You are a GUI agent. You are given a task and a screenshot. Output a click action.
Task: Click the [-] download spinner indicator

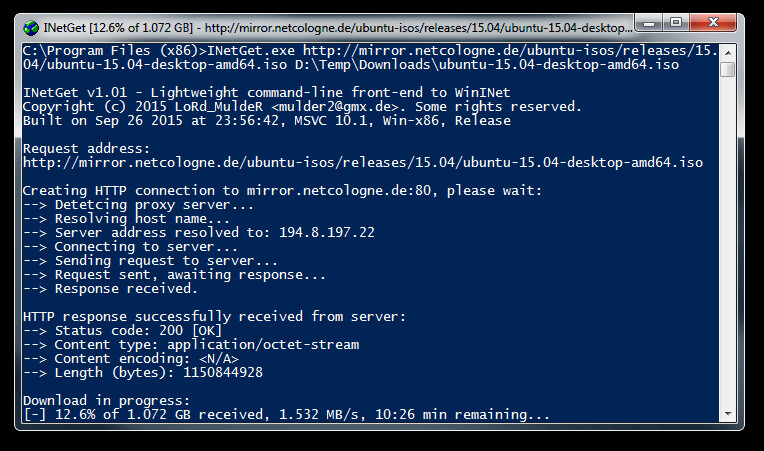click(x=35, y=414)
